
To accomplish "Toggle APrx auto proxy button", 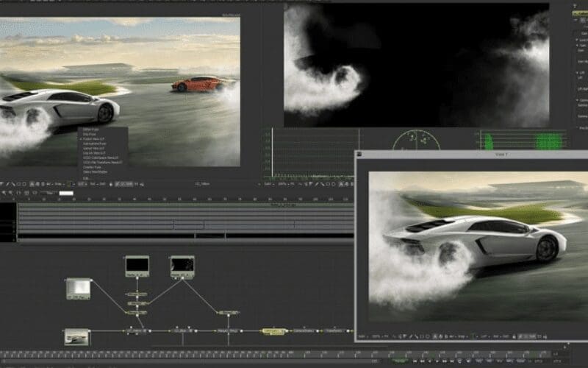I will click(x=509, y=361).
